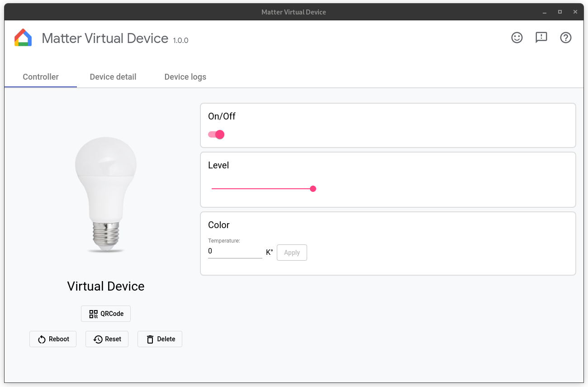The height and width of the screenshot is (387, 588).
Task: Delete the virtual device
Action: coord(160,339)
